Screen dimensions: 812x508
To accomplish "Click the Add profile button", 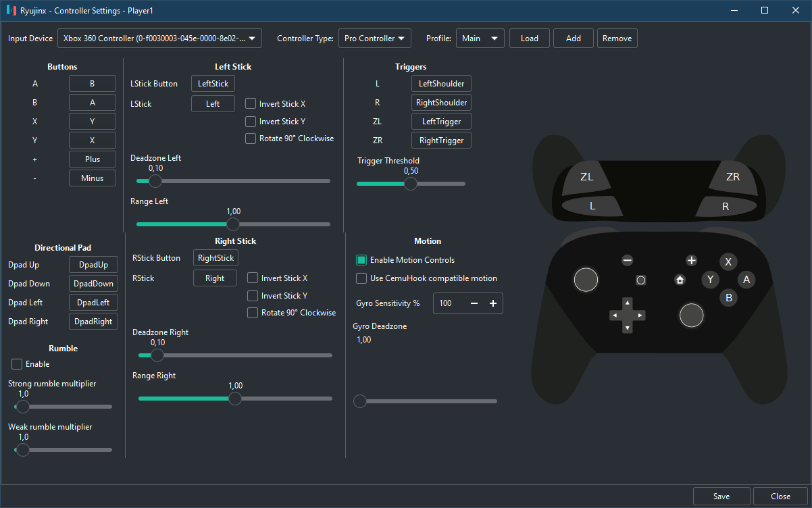I will (574, 39).
